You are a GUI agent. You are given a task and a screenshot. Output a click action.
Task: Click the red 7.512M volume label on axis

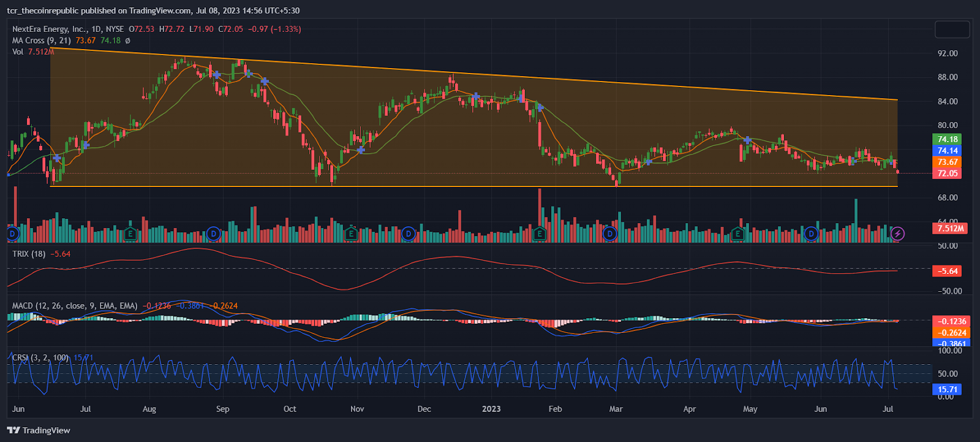pos(949,228)
